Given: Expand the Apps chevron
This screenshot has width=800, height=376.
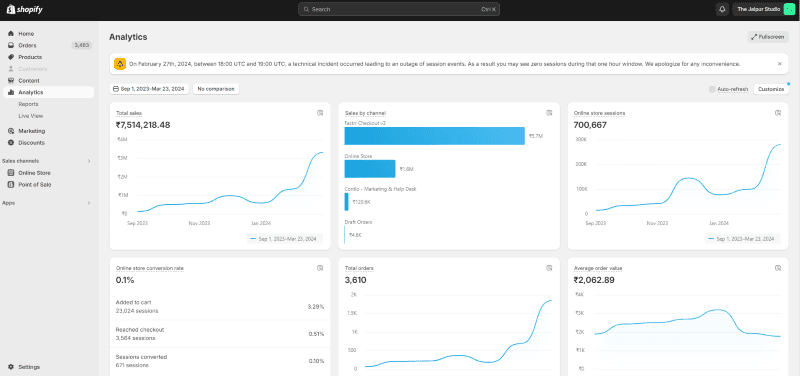Looking at the screenshot, I should (x=89, y=203).
